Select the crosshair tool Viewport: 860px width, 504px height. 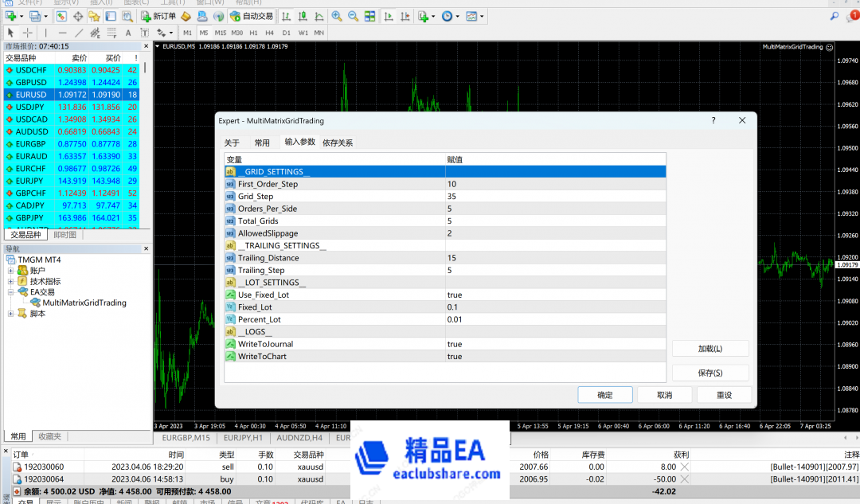[26, 33]
